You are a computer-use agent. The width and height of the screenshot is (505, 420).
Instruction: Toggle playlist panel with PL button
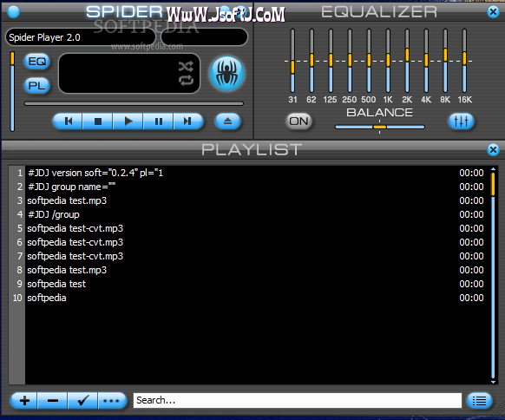pyautogui.click(x=37, y=86)
